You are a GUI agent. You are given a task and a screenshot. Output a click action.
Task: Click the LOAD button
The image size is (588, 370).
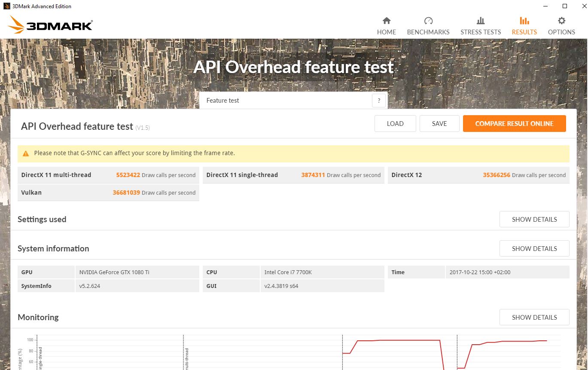coord(395,123)
